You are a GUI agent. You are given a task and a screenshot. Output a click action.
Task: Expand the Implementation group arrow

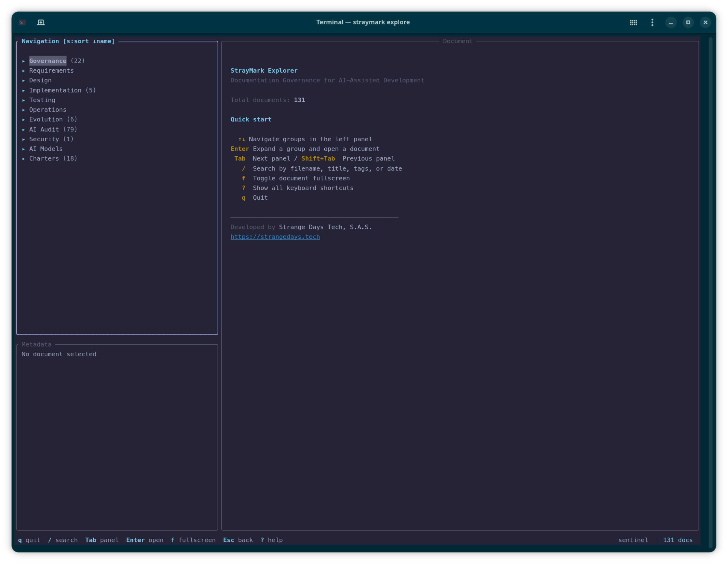[24, 90]
